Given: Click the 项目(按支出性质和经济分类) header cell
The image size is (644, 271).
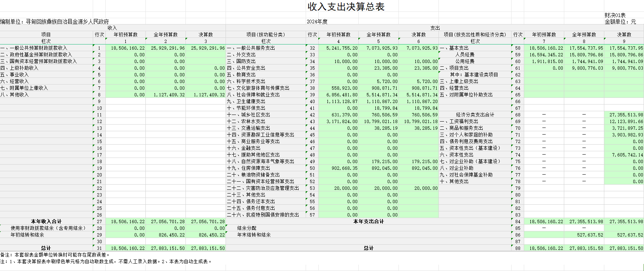Looking at the screenshot, I should pyautogui.click(x=475, y=34).
